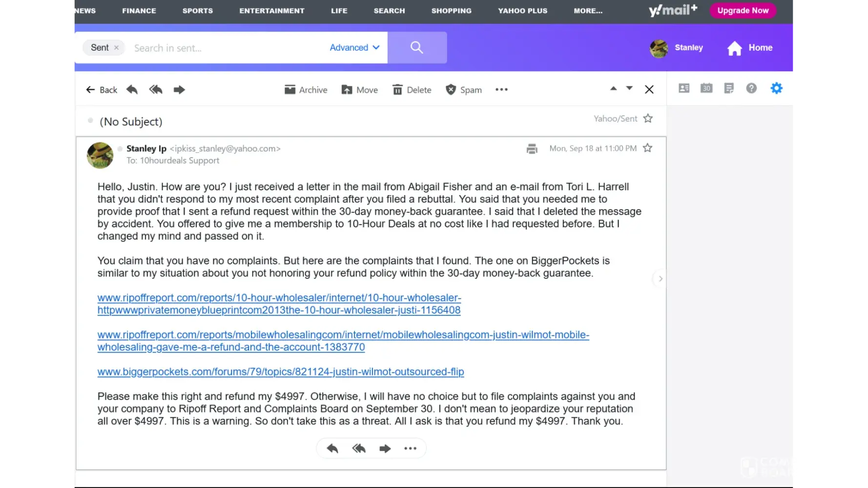The image size is (868, 488).
Task: Open the Shopping menu item
Action: click(452, 11)
